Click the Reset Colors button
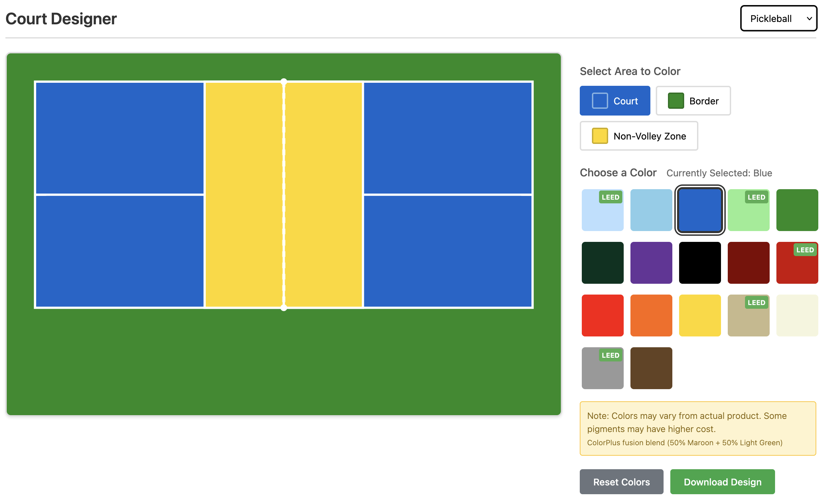Screen dimensions: 821x504 [621, 482]
